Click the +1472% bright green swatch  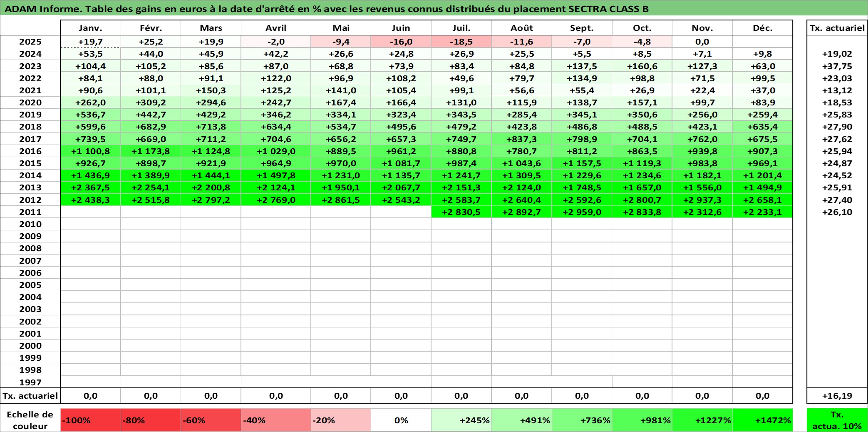click(x=762, y=420)
